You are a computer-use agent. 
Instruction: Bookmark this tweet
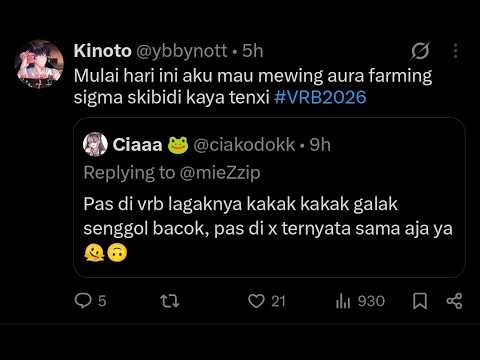420,301
